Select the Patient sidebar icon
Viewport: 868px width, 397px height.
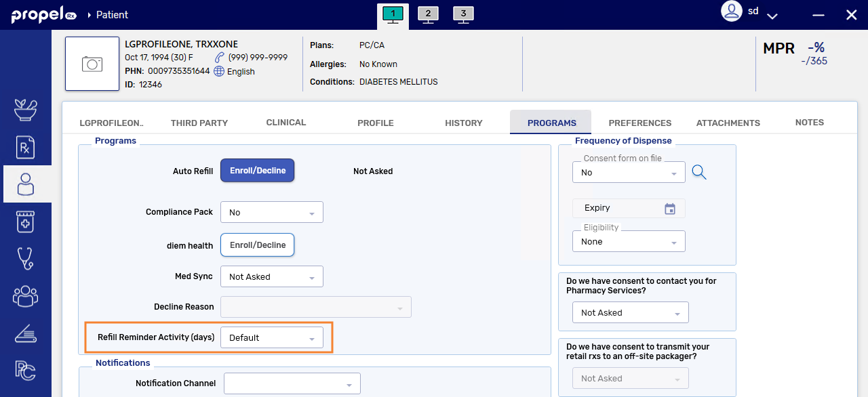26,184
